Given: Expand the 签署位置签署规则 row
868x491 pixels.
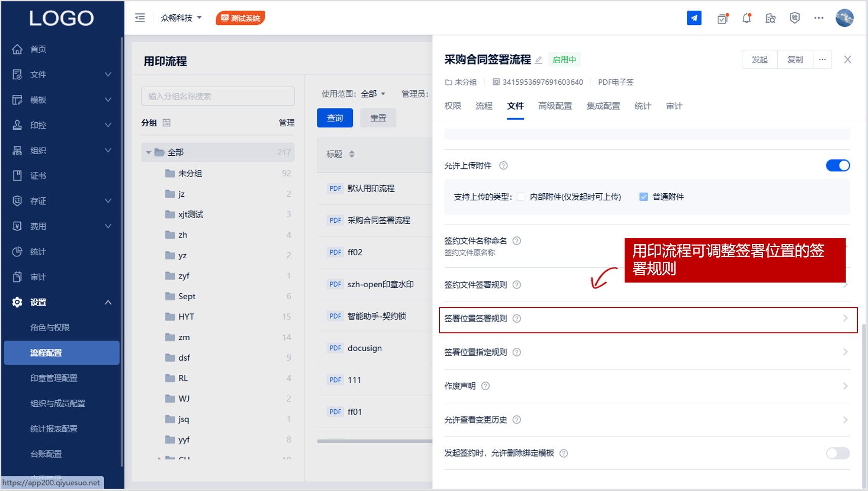Looking at the screenshot, I should [x=648, y=319].
